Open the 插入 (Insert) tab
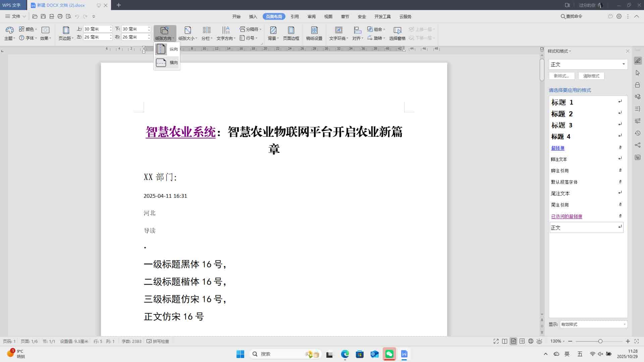The image size is (644, 362). 253,16
